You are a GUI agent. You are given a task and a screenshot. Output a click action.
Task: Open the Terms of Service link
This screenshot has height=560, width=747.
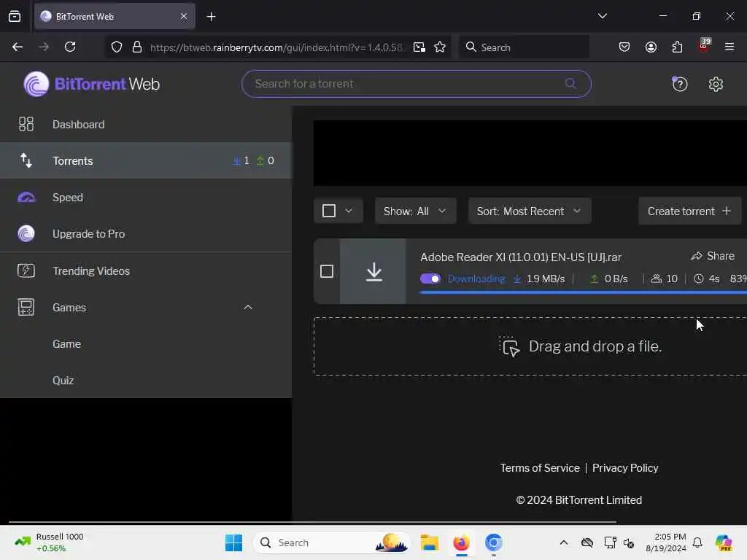[540, 468]
